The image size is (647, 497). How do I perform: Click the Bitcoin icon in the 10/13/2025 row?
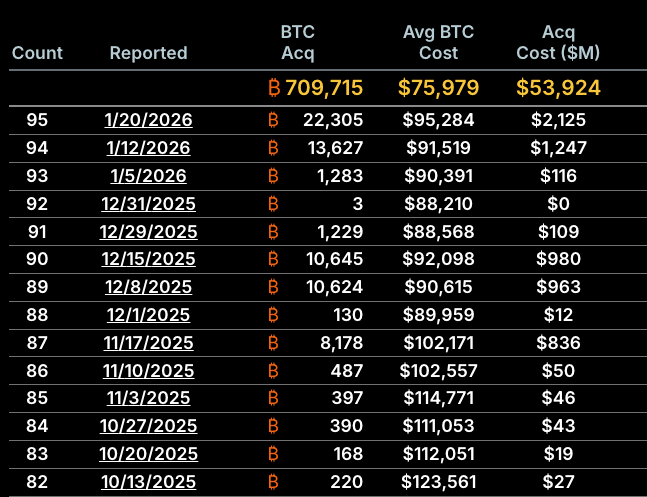[274, 482]
